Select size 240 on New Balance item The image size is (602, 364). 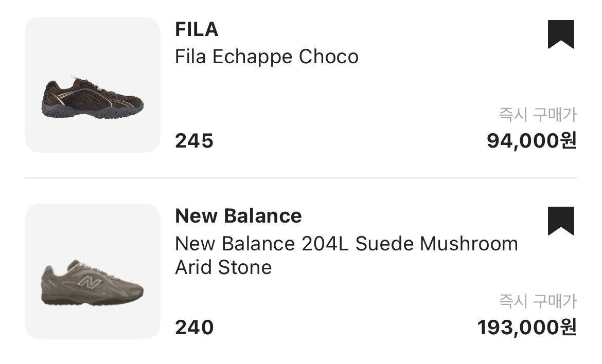194,327
